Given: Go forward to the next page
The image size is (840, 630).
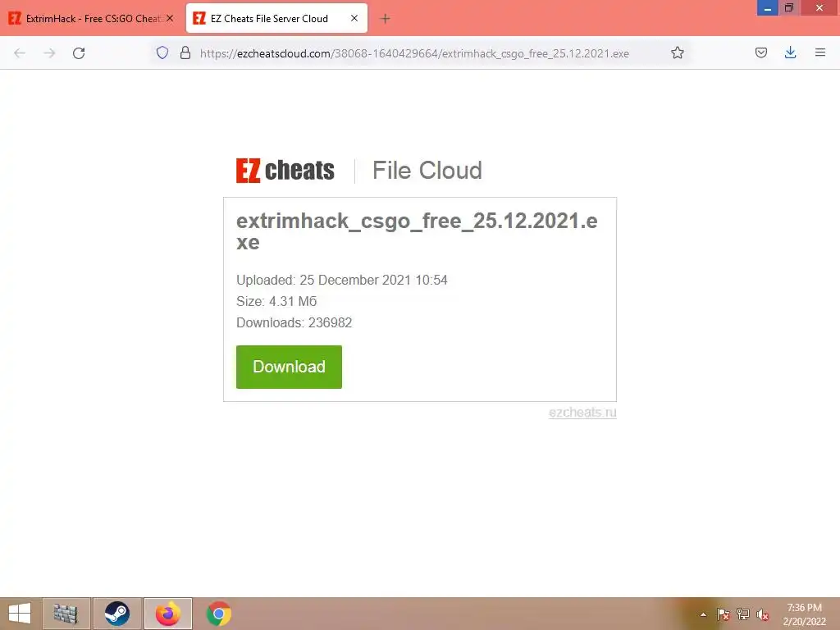Looking at the screenshot, I should click(49, 53).
